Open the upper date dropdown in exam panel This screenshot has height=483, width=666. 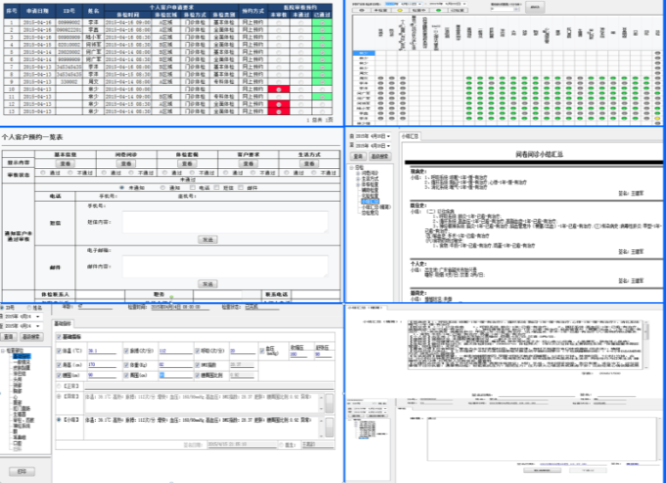click(x=38, y=316)
